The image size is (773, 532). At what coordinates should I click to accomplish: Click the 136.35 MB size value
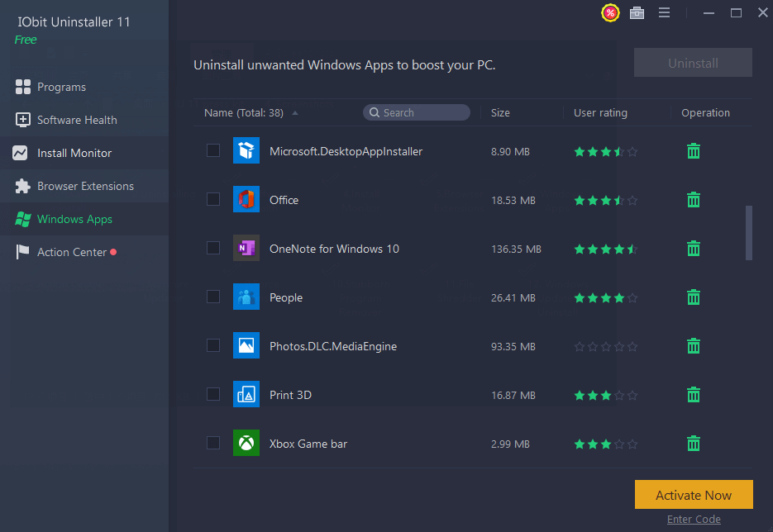(x=516, y=249)
